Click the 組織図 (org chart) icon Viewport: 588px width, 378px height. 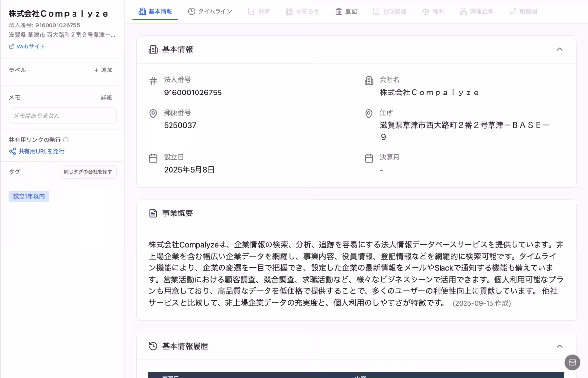513,12
